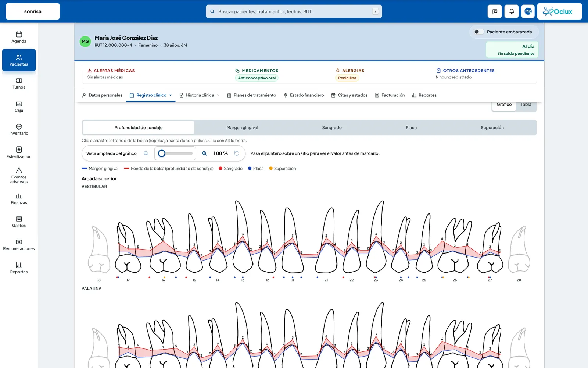Select Sangrado mode

pos(332,128)
